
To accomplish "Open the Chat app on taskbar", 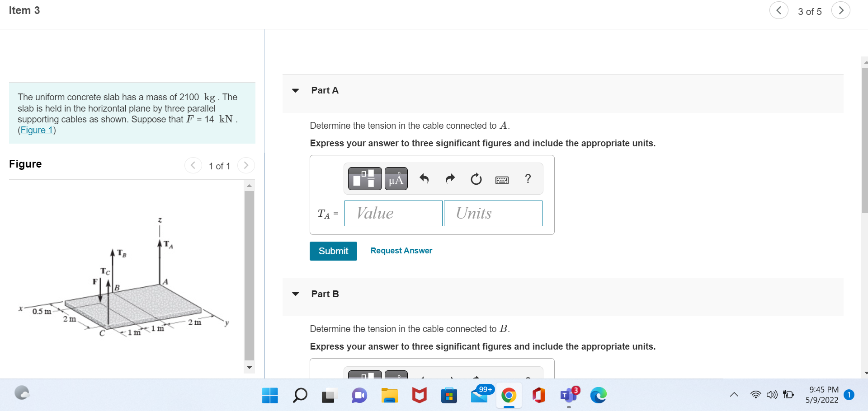I will 359,396.
